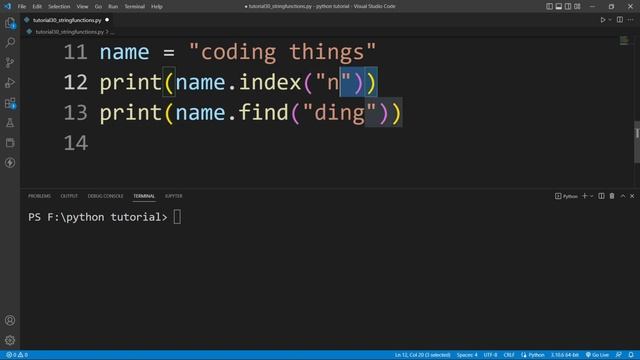Switch to the Jupyter panel tab
The height and width of the screenshot is (360, 640).
point(173,196)
